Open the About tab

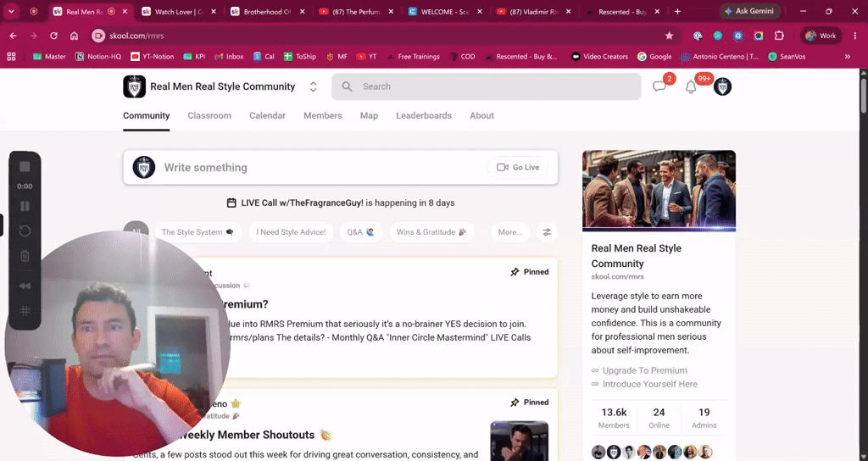[x=481, y=115]
